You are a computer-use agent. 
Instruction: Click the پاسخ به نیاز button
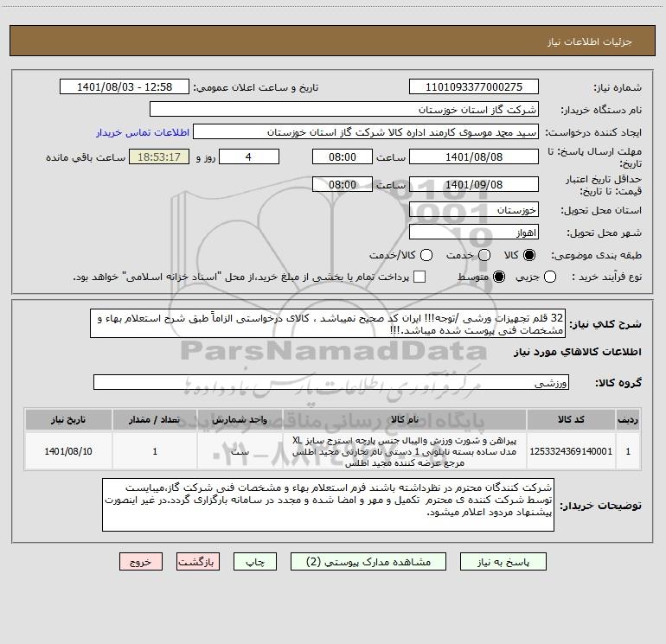point(503,562)
